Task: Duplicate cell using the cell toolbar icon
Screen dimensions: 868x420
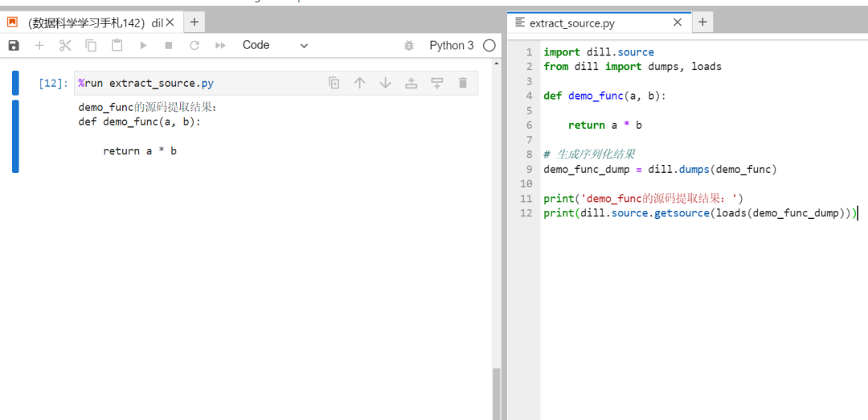Action: (334, 83)
